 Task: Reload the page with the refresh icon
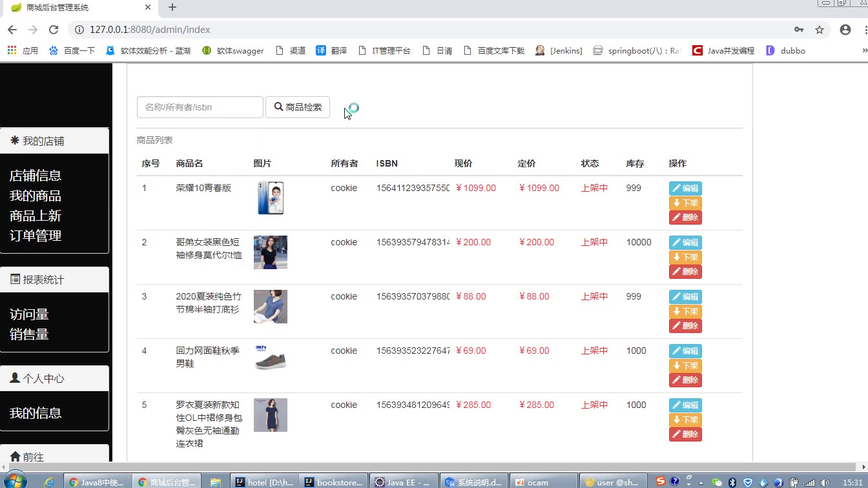[54, 30]
